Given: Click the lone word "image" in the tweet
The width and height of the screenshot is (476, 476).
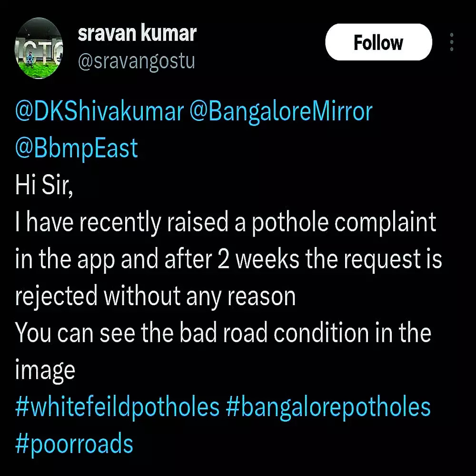Looking at the screenshot, I should coord(45,371).
